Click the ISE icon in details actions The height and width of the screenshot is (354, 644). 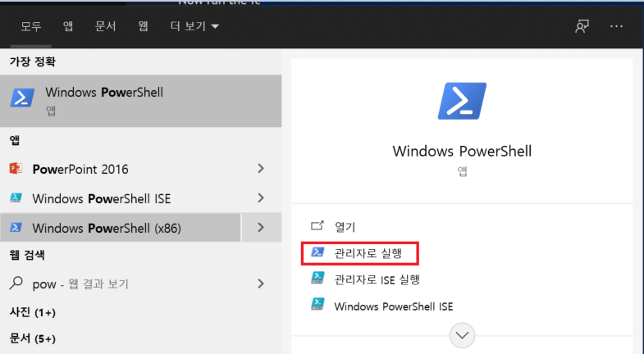point(317,304)
